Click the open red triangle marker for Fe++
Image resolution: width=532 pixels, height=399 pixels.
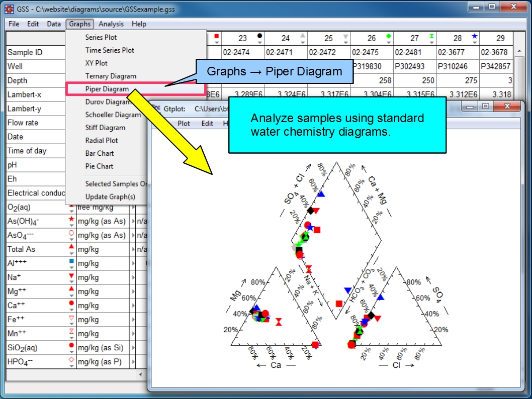[71, 317]
